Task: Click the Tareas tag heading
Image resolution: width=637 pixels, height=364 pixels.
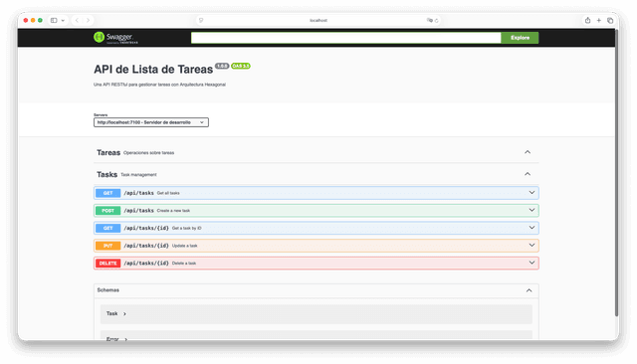Action: [108, 152]
